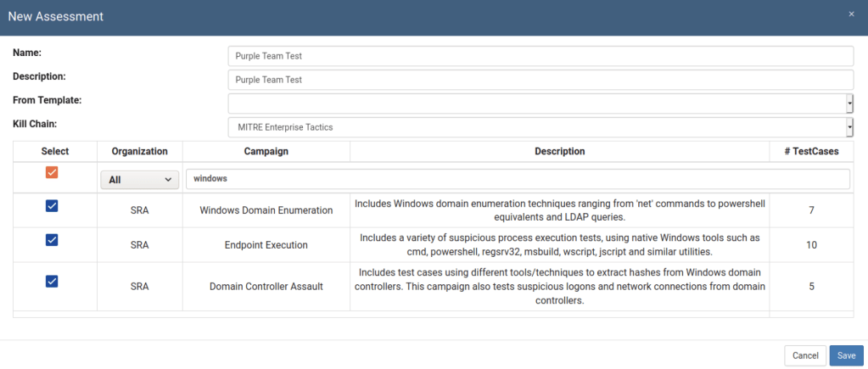The image size is (868, 369).
Task: Click into the Description text field
Action: (x=540, y=80)
